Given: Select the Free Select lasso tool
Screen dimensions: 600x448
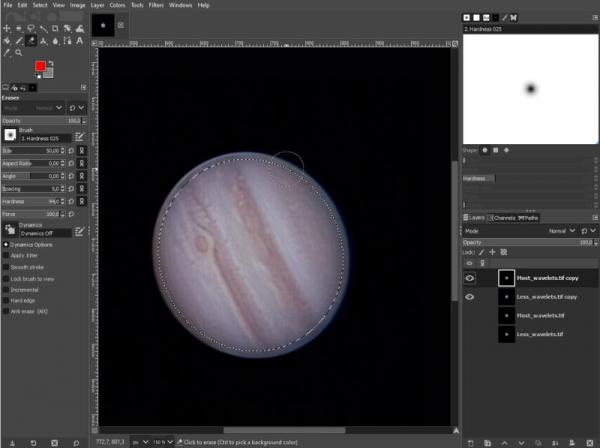Looking at the screenshot, I should tap(31, 29).
